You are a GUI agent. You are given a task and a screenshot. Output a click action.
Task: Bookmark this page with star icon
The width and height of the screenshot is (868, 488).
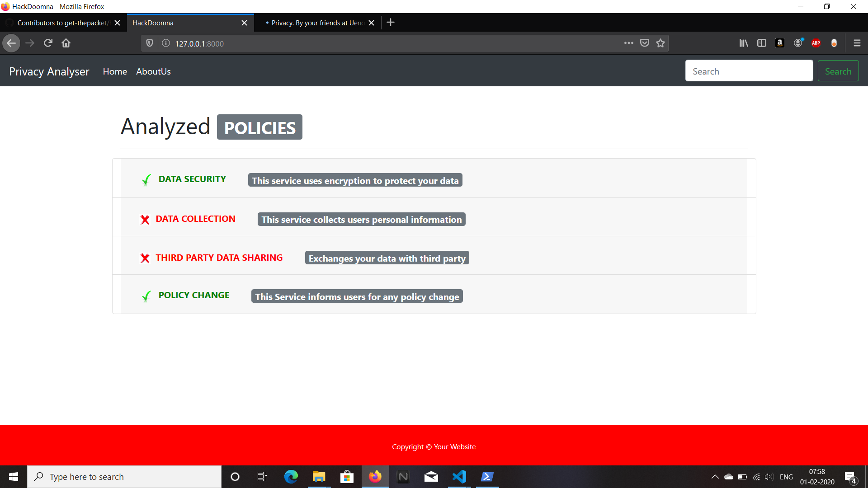coord(660,43)
